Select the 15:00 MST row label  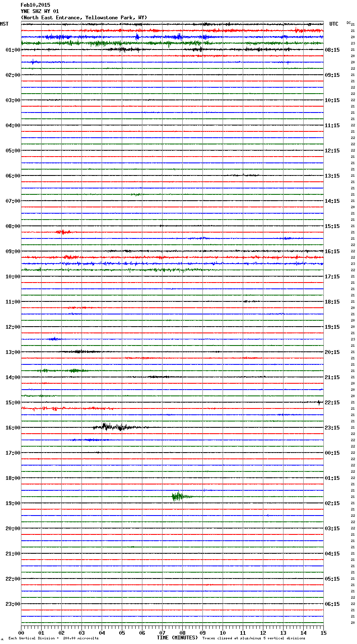click(x=13, y=403)
